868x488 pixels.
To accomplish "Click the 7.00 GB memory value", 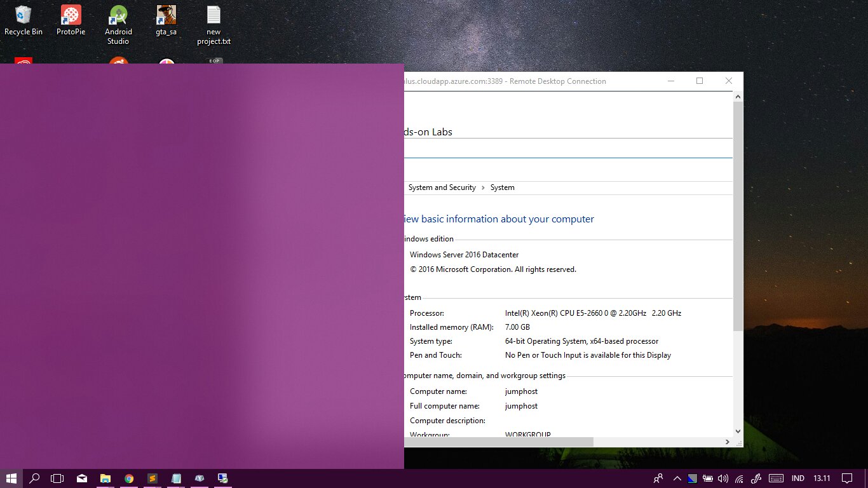I will (517, 327).
